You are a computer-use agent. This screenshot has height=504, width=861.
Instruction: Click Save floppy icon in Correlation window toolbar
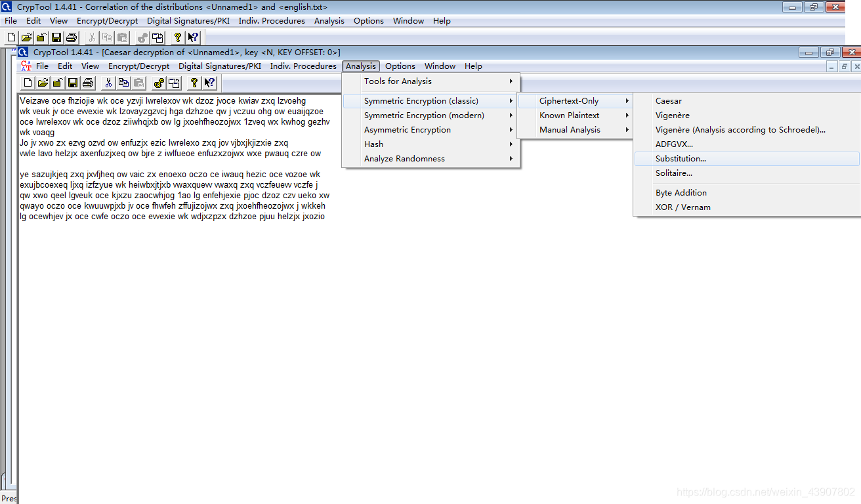pyautogui.click(x=56, y=37)
